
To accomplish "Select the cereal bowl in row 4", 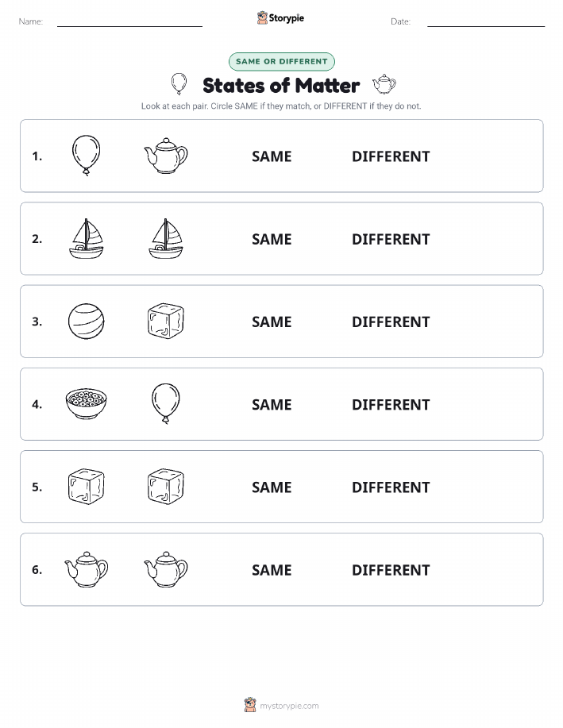I will coord(86,403).
